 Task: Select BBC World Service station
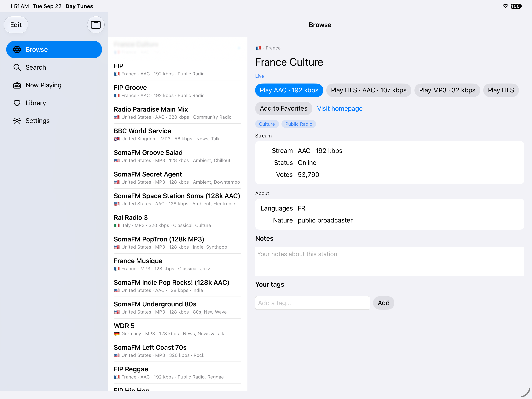point(178,134)
